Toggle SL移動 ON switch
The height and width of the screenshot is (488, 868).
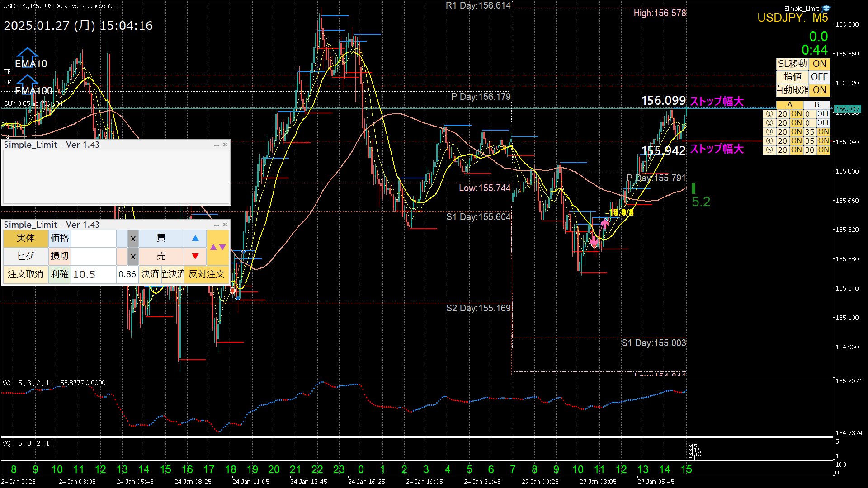(x=819, y=64)
